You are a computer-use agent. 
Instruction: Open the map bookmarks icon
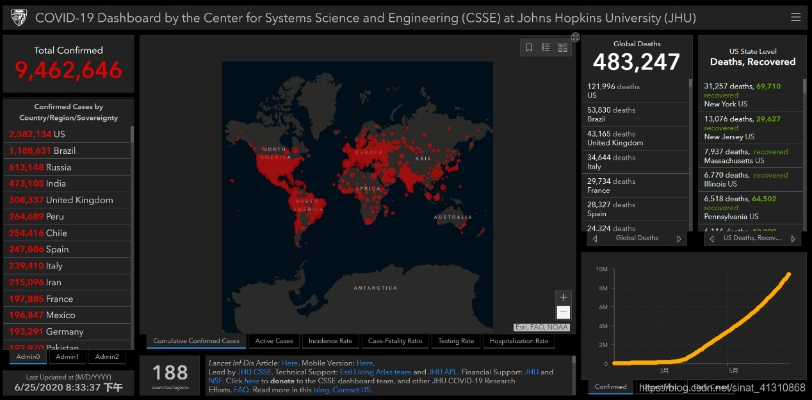coord(529,47)
